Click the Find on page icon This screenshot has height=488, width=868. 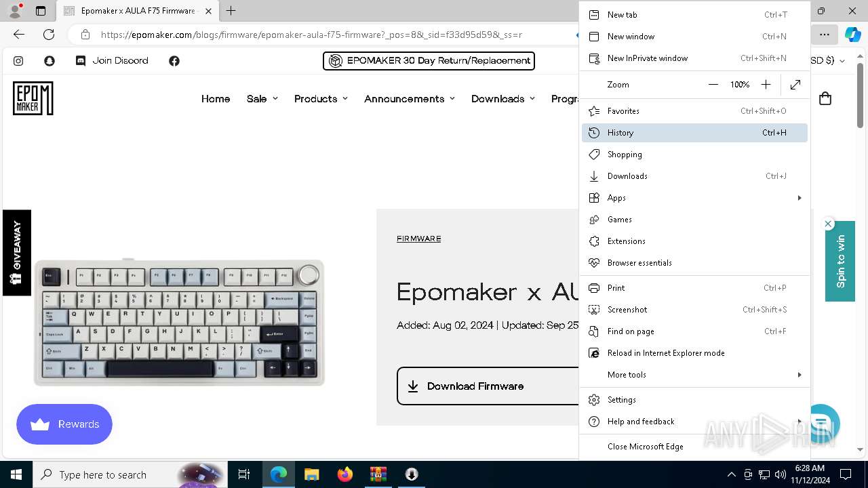[x=594, y=331]
